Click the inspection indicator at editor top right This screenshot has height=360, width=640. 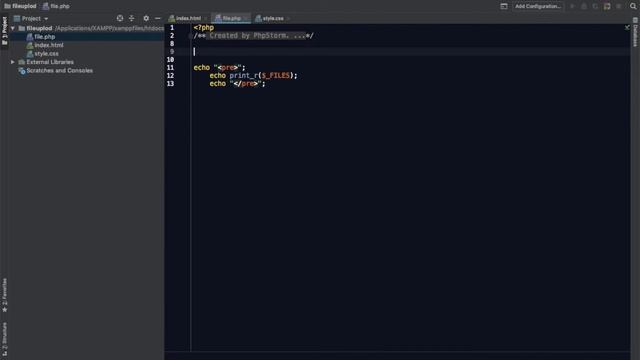click(x=627, y=27)
